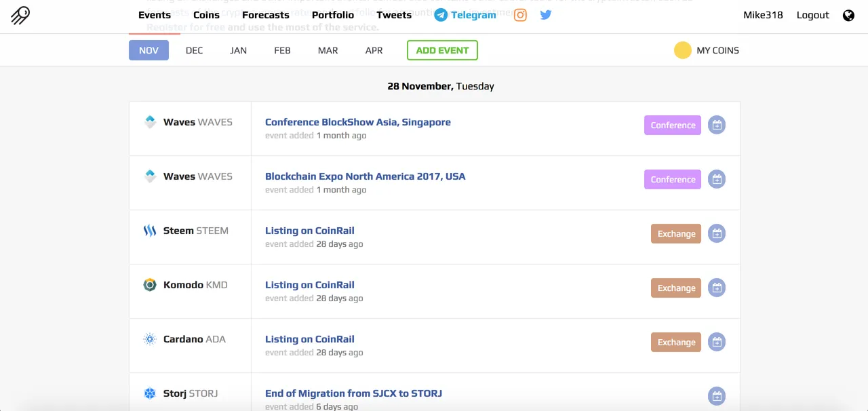Open the Twitter bird icon
Viewport: 868px width, 411px height.
tap(546, 15)
